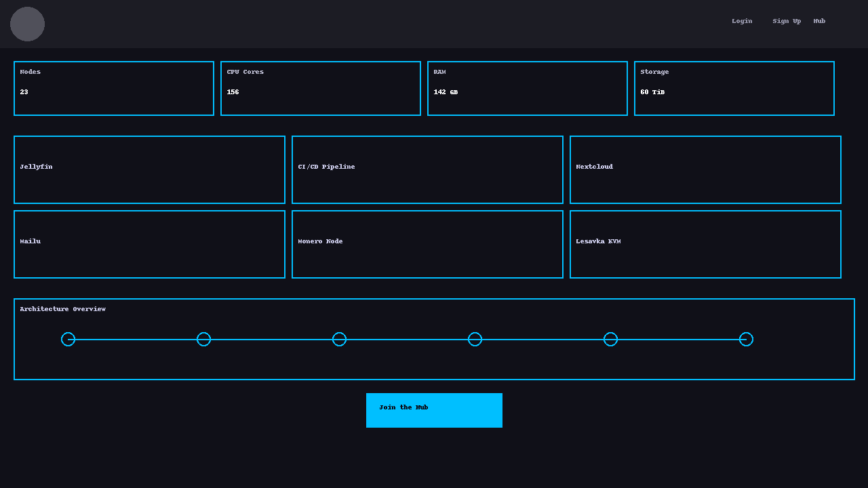The image size is (868, 488).
Task: Open the Hub menu item
Action: pyautogui.click(x=819, y=21)
